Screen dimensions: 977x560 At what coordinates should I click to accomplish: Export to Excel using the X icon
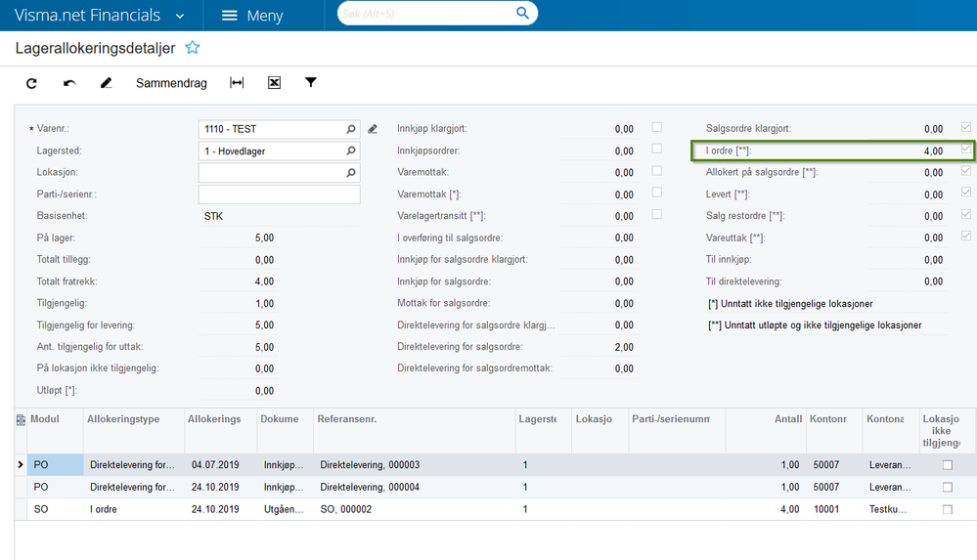(274, 83)
